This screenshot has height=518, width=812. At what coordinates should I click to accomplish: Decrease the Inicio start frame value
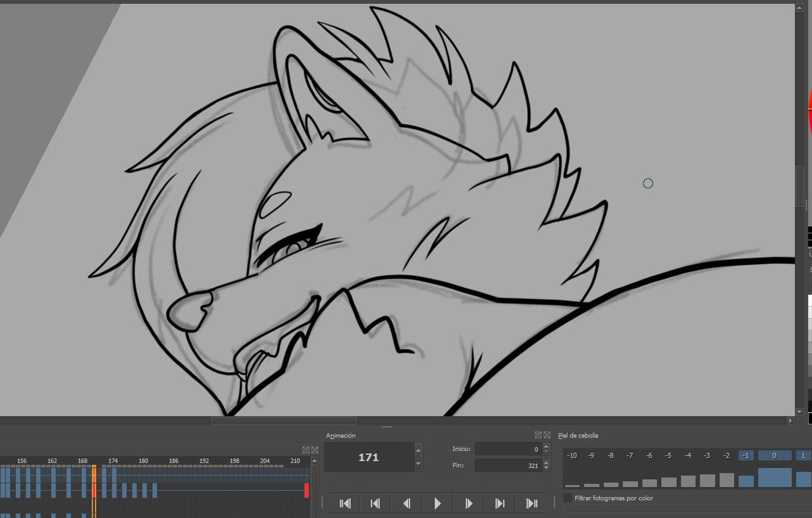(546, 452)
